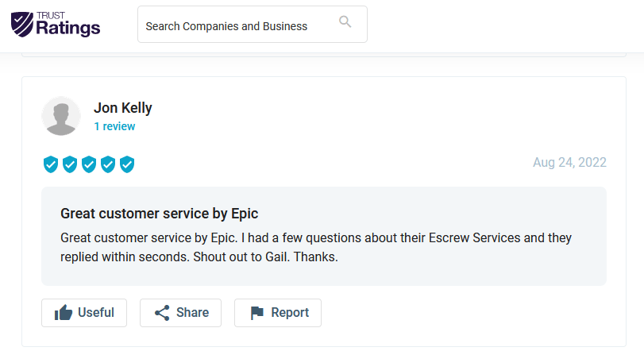Click the fourth rating shield badge
Image resolution: width=644 pixels, height=351 pixels.
[x=108, y=164]
